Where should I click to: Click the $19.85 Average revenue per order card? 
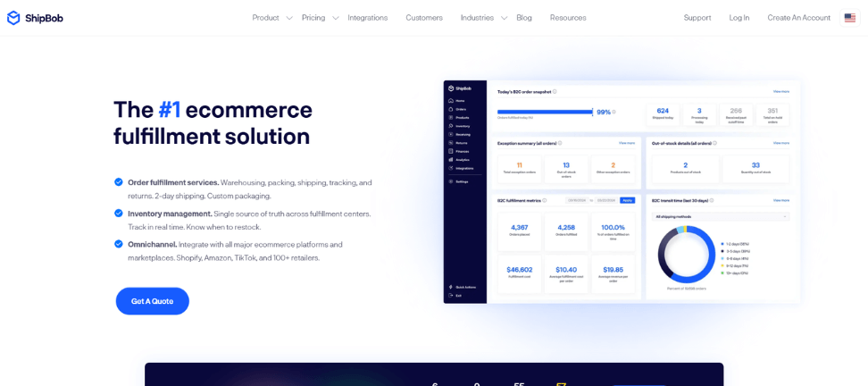click(x=613, y=274)
